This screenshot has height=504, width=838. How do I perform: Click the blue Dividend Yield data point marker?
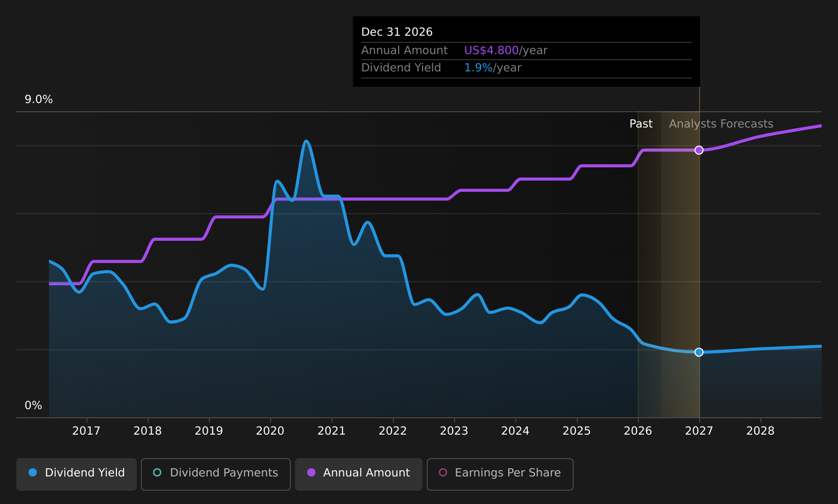[699, 352]
